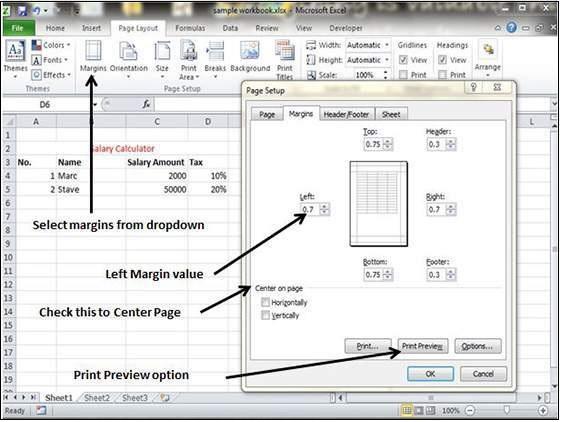Adjust the Bottom margin spinner
The image size is (561, 422).
tap(388, 275)
